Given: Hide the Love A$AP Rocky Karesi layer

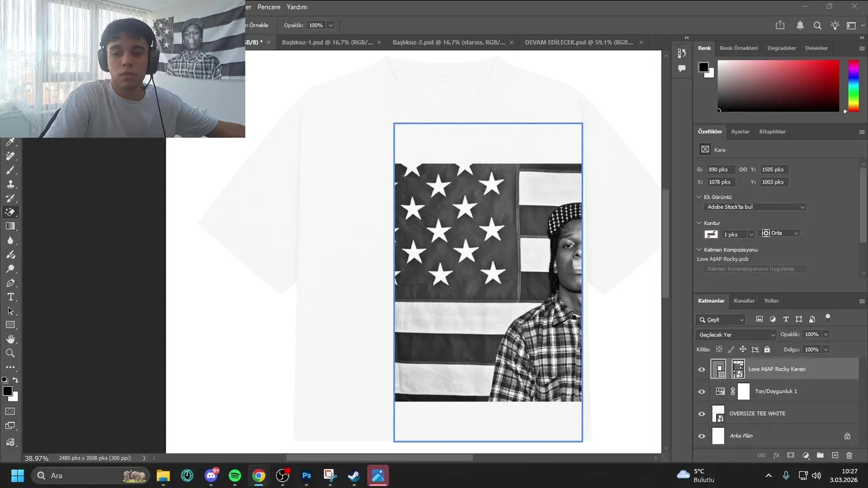Looking at the screenshot, I should [702, 369].
